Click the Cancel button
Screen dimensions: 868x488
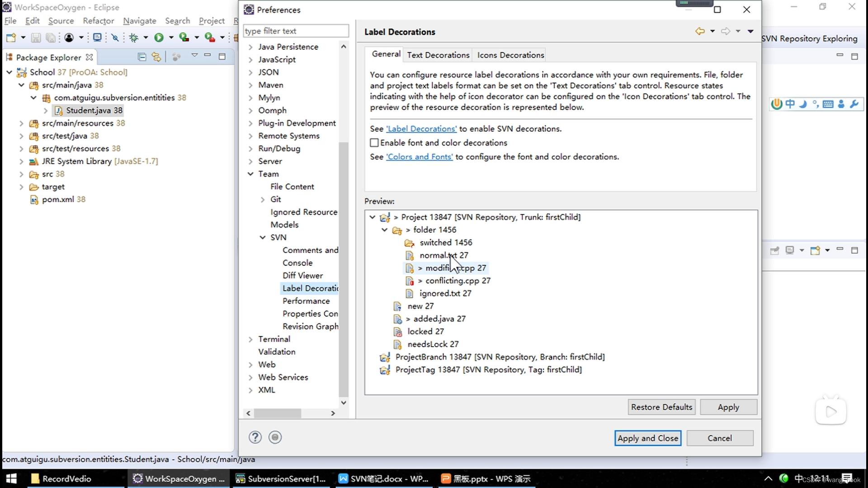(720, 438)
